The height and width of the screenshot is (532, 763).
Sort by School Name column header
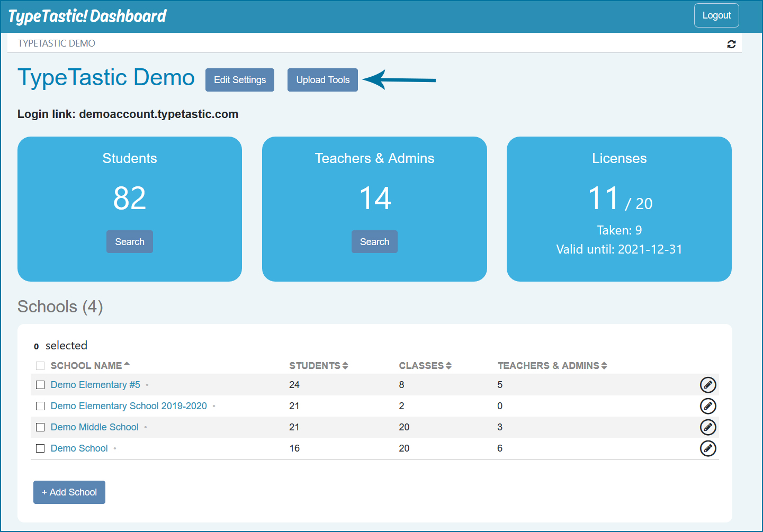(90, 366)
